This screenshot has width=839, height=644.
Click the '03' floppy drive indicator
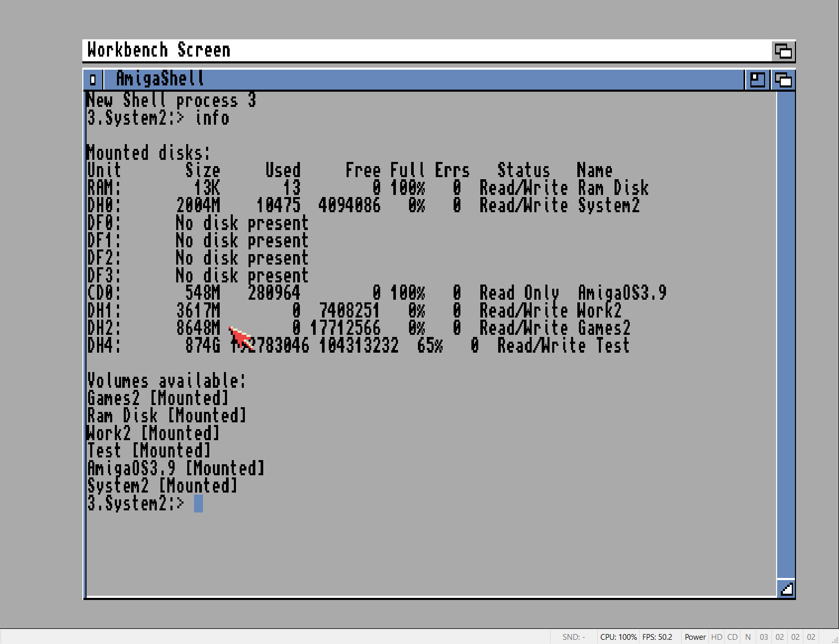pyautogui.click(x=763, y=637)
